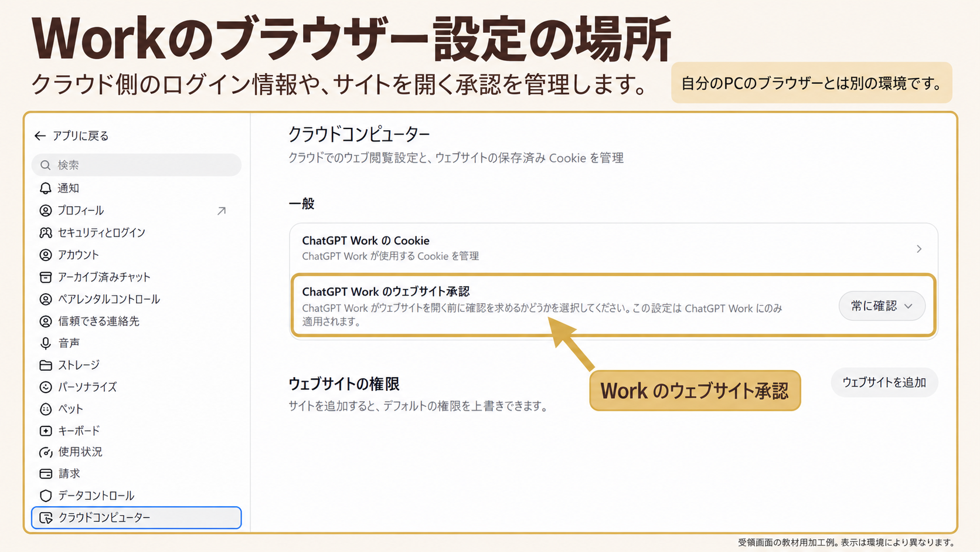Click the profile icon beside プロフィール

[x=46, y=211]
